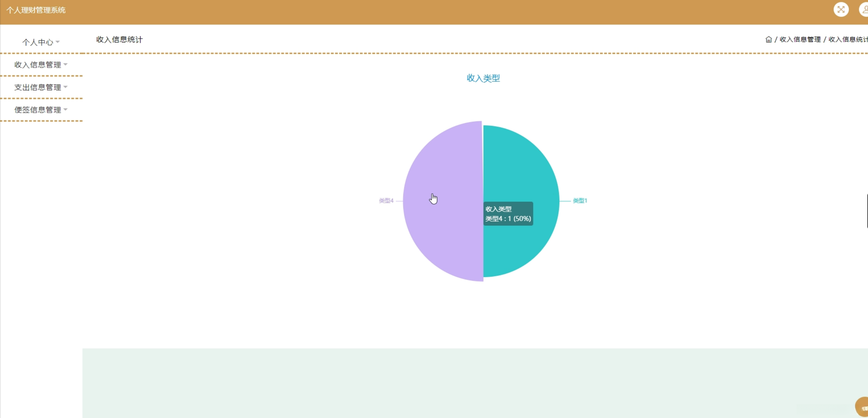868x418 pixels.
Task: Expand the 支出信息管理 sidebar arrow
Action: pyautogui.click(x=66, y=87)
